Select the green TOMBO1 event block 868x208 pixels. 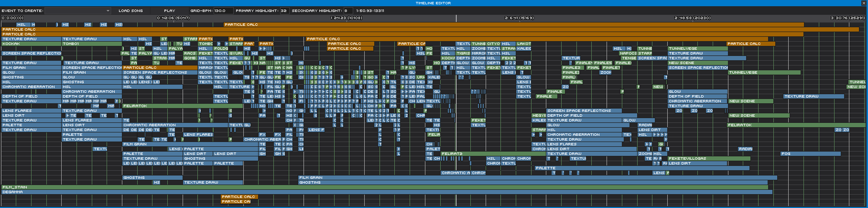coord(92,44)
